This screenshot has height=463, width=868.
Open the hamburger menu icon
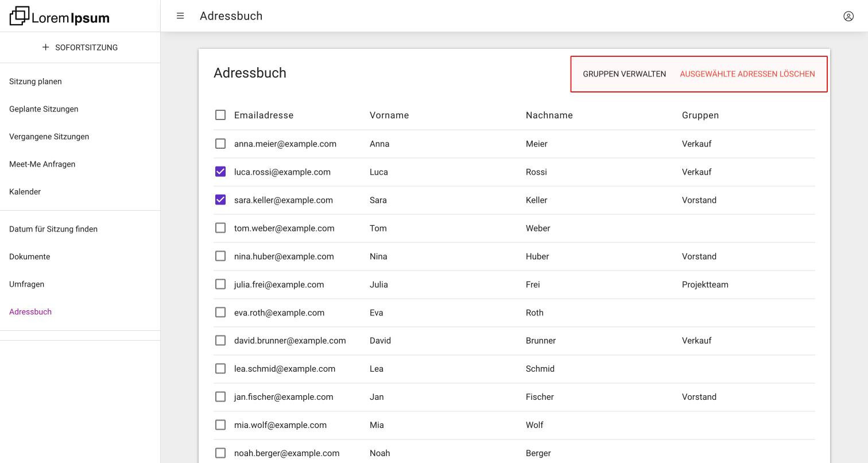180,16
